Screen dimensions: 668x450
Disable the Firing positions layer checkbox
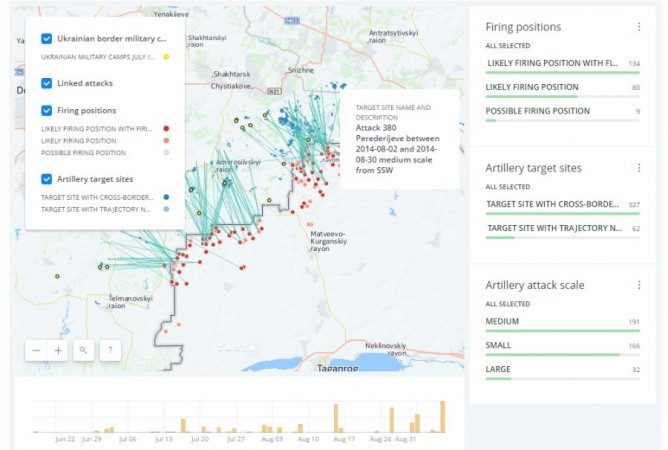(47, 110)
